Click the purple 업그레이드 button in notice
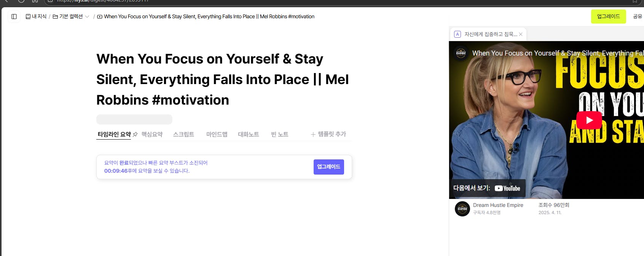Image resolution: width=644 pixels, height=256 pixels. [x=328, y=167]
